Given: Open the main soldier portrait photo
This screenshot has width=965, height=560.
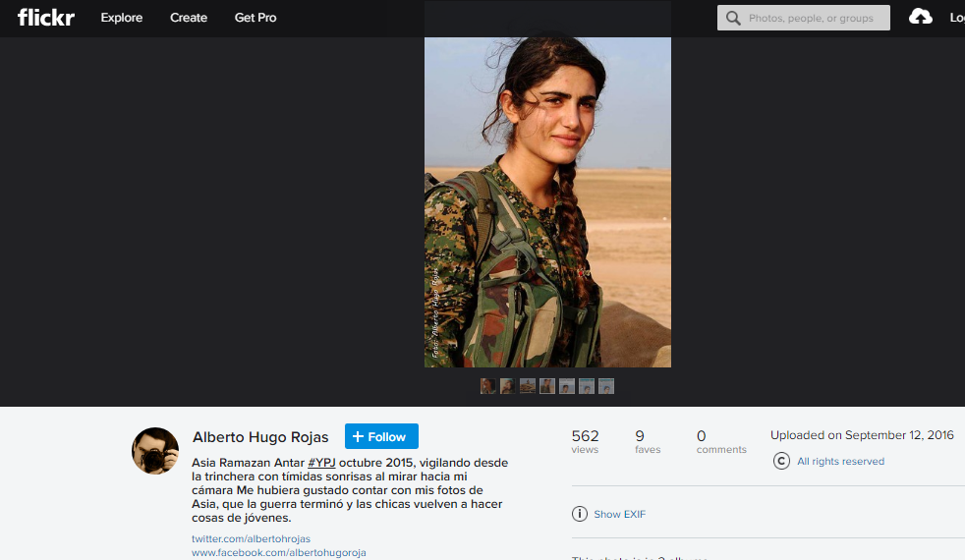Looking at the screenshot, I should [547, 202].
